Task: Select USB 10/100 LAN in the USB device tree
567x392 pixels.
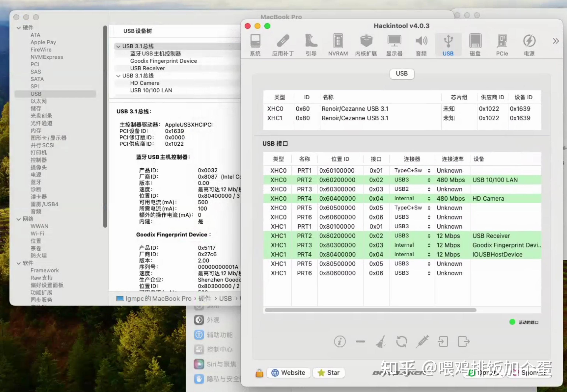Action: click(x=151, y=90)
